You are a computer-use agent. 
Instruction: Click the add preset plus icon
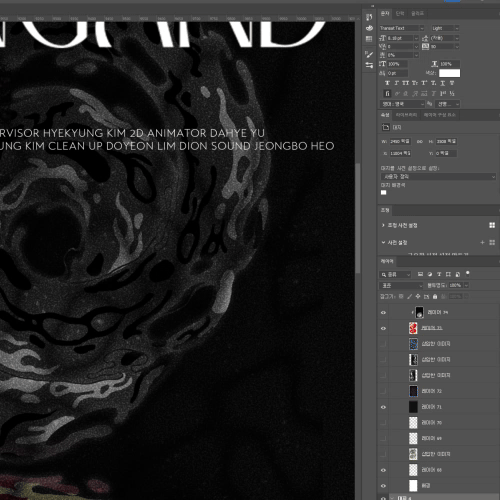tap(482, 242)
